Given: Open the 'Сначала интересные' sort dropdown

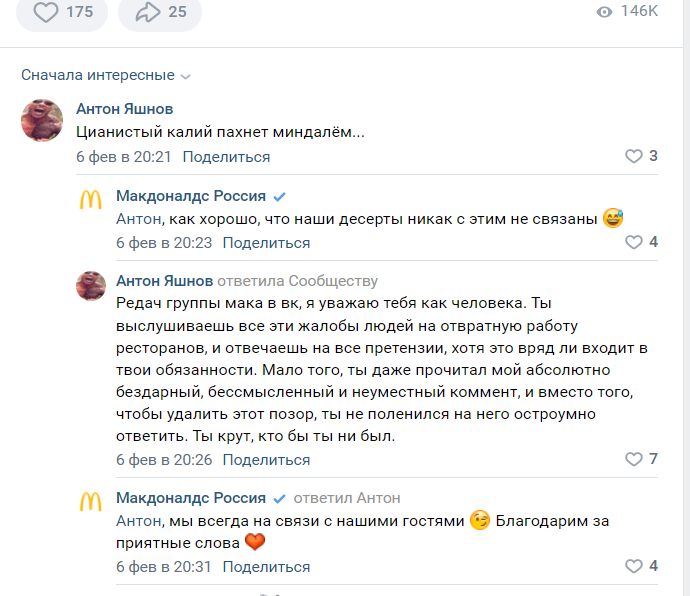Looking at the screenshot, I should point(105,75).
